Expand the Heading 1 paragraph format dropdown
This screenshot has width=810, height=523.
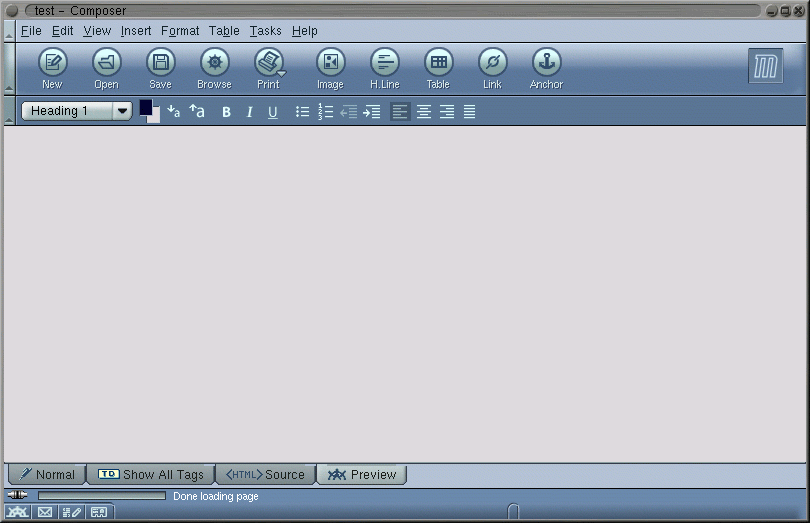point(123,111)
